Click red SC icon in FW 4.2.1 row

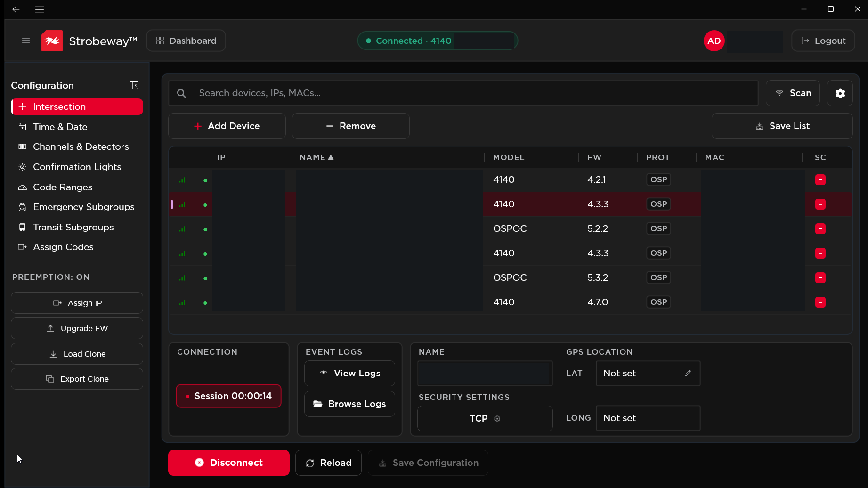point(820,179)
